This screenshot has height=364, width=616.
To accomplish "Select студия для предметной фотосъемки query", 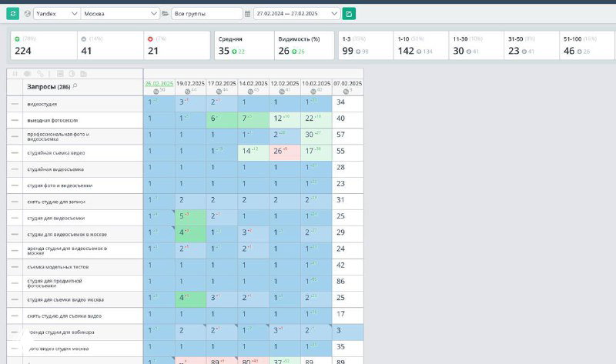I will [55, 283].
